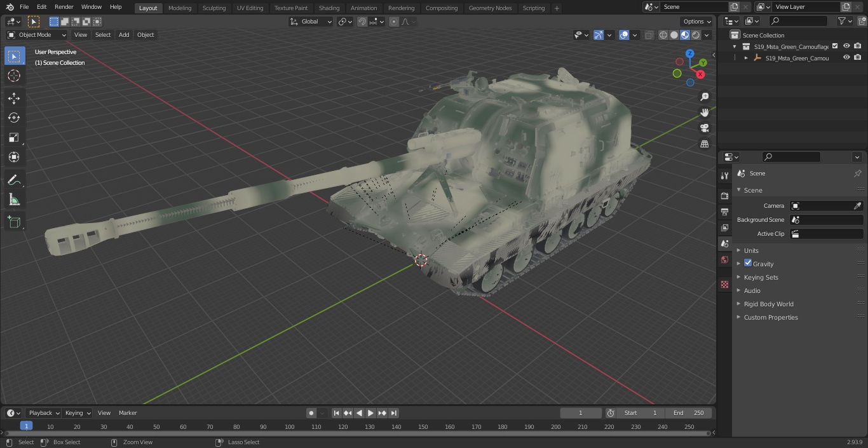Exclude S19_Msta_Green_Camouflage collection via checkbox
The width and height of the screenshot is (868, 448).
coord(835,46)
